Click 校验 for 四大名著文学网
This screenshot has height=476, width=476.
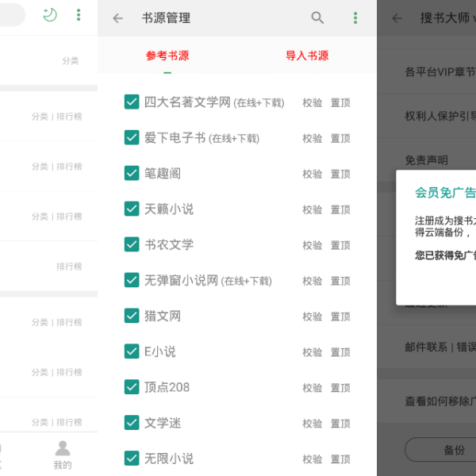pyautogui.click(x=313, y=102)
